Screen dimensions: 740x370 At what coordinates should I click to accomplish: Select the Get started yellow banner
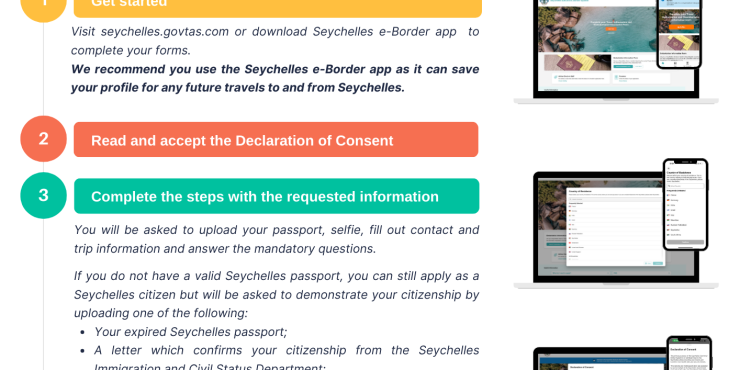[x=278, y=7]
